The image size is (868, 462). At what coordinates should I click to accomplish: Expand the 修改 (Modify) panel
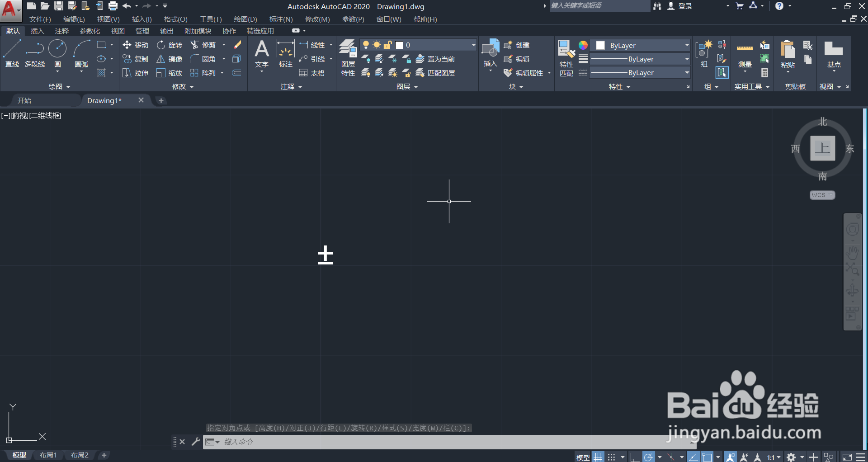183,87
